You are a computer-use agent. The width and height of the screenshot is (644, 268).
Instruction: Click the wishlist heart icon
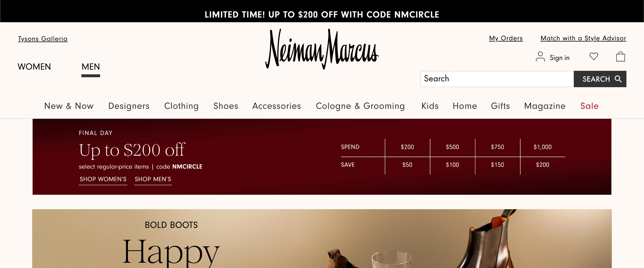coord(594,56)
